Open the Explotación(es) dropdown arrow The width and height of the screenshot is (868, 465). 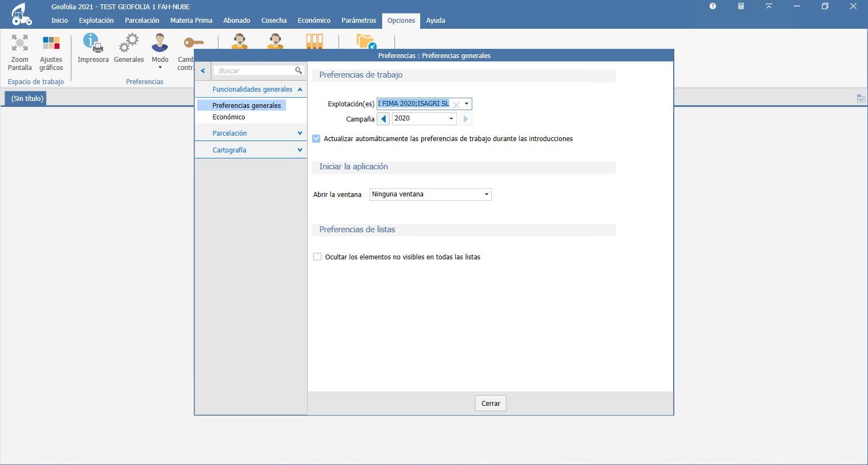click(x=466, y=104)
